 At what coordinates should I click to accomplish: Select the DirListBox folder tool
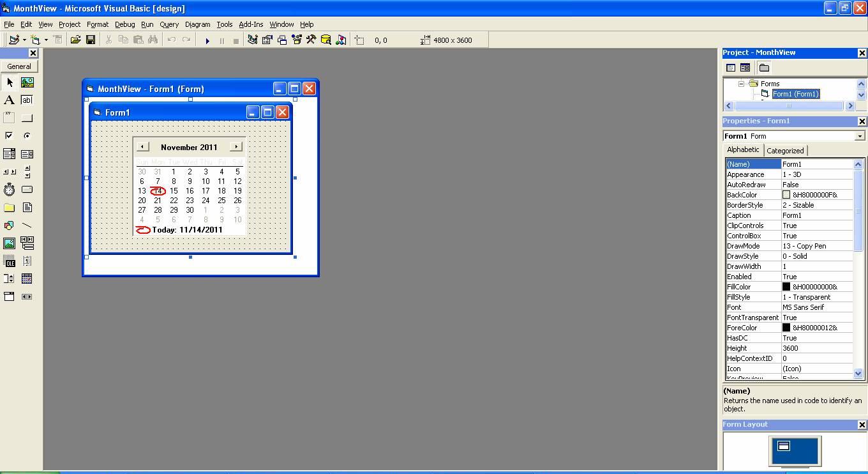point(9,208)
